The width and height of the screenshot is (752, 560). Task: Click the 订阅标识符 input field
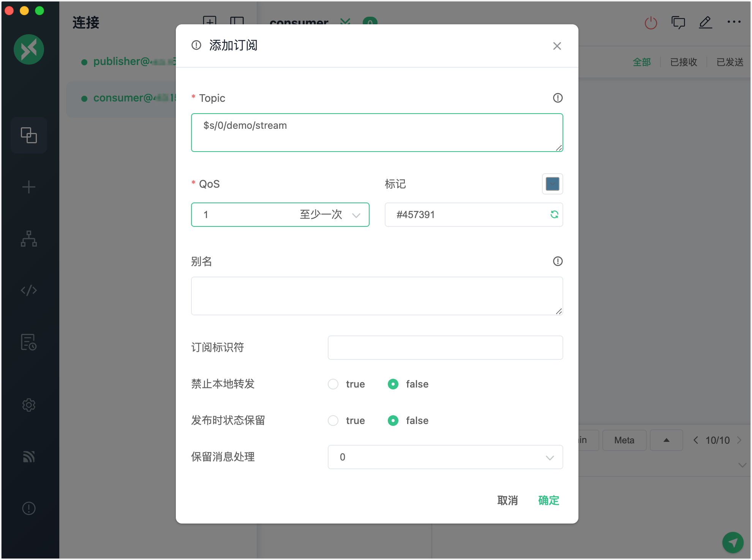(x=445, y=348)
